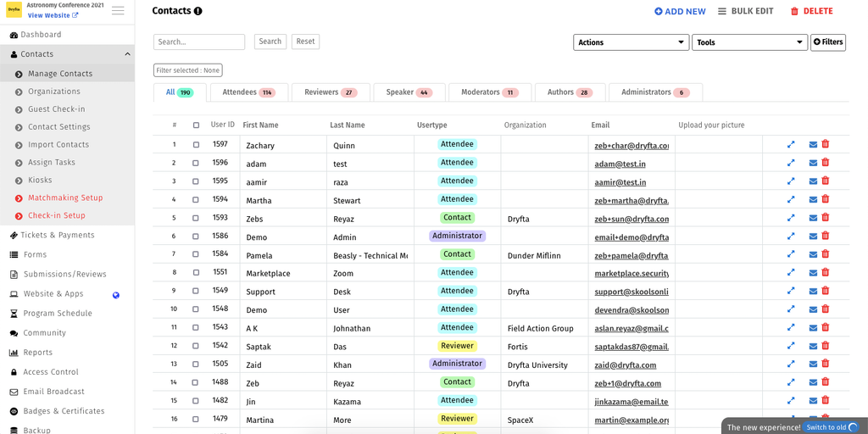Viewport: 868px width, 434px height.
Task: Open the Actions dropdown
Action: click(x=631, y=42)
